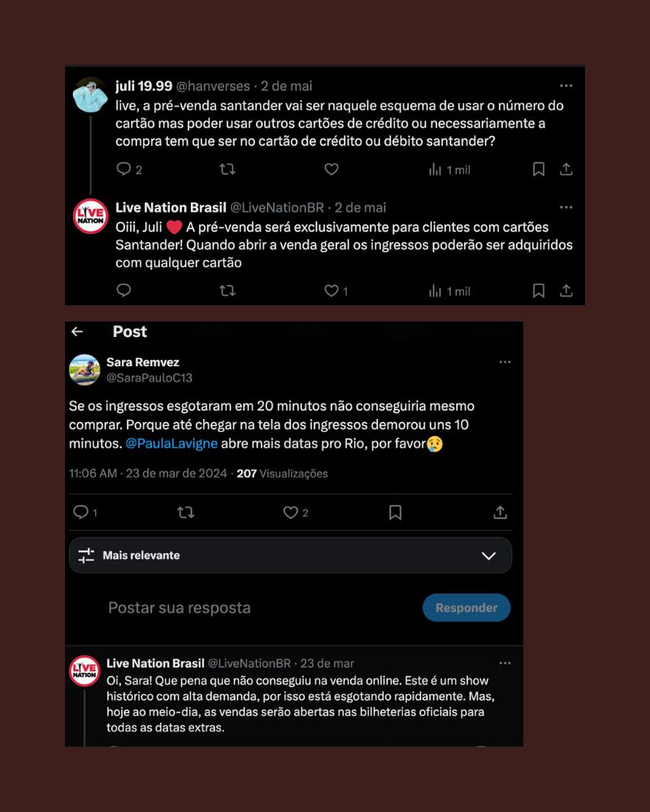650x812 pixels.
Task: Open more options on Live Nation's first reply
Action: [566, 207]
